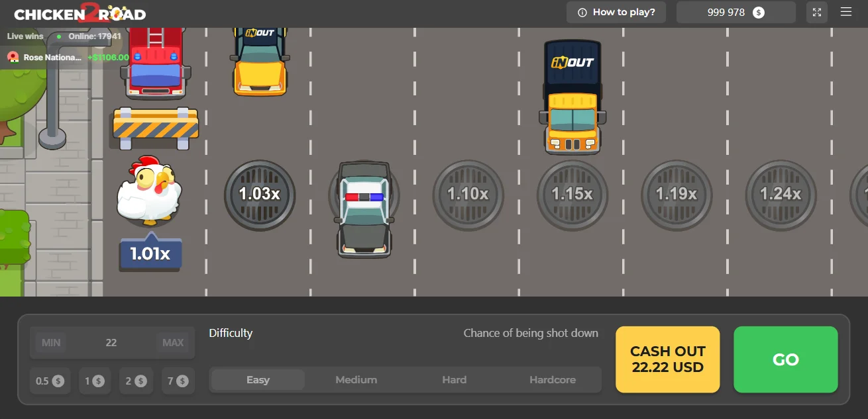The height and width of the screenshot is (419, 868).
Task: Click the Chance of being shot down text
Action: coord(531,333)
